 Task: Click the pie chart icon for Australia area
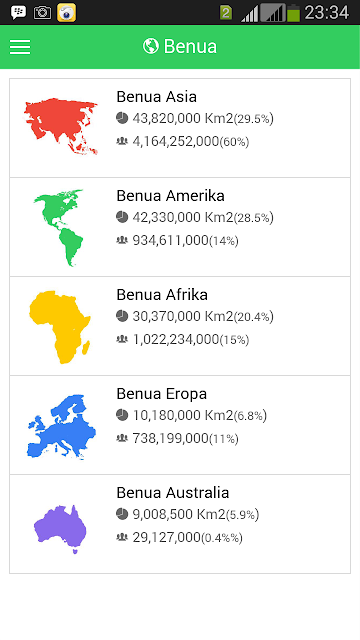[122, 514]
